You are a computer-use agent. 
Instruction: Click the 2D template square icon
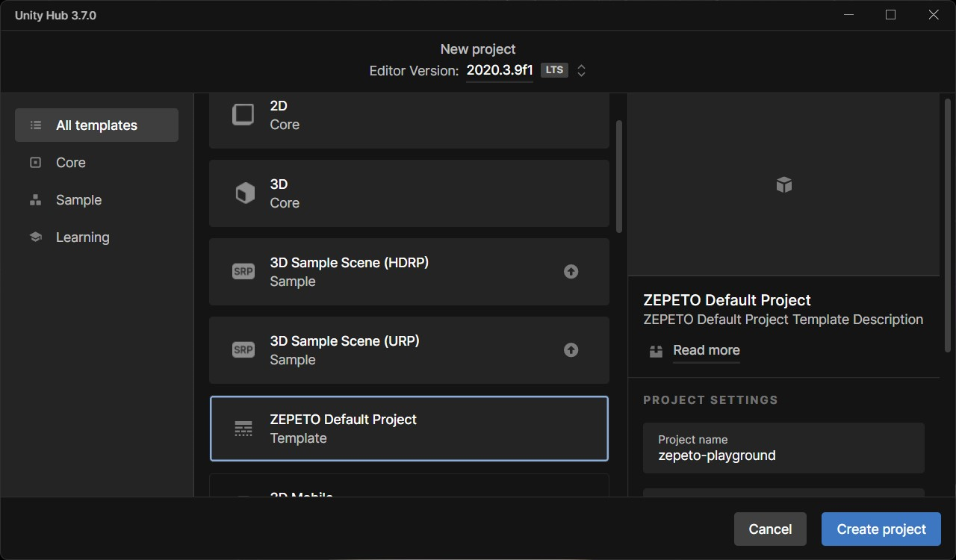coord(243,114)
